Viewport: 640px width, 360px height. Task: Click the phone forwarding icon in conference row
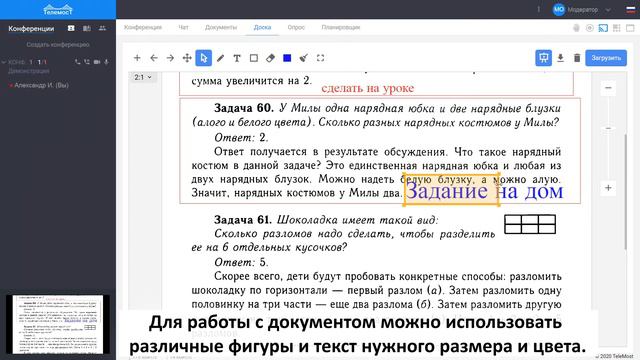[87, 62]
